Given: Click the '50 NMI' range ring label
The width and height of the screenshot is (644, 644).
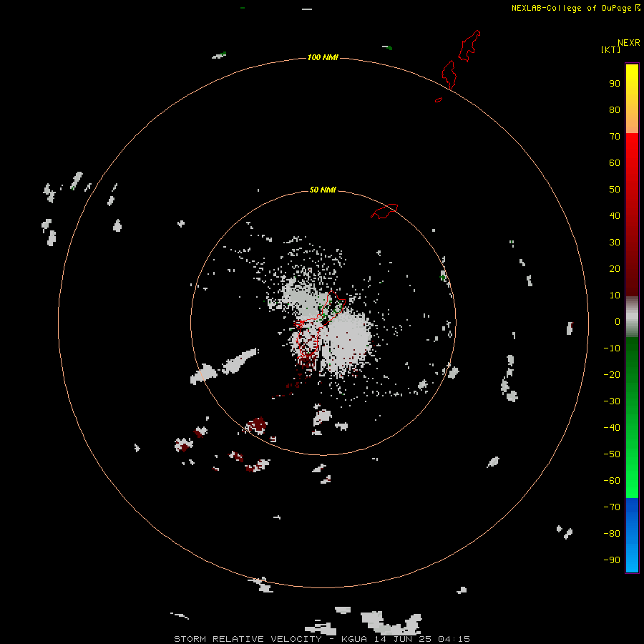Looking at the screenshot, I should pos(323,190).
